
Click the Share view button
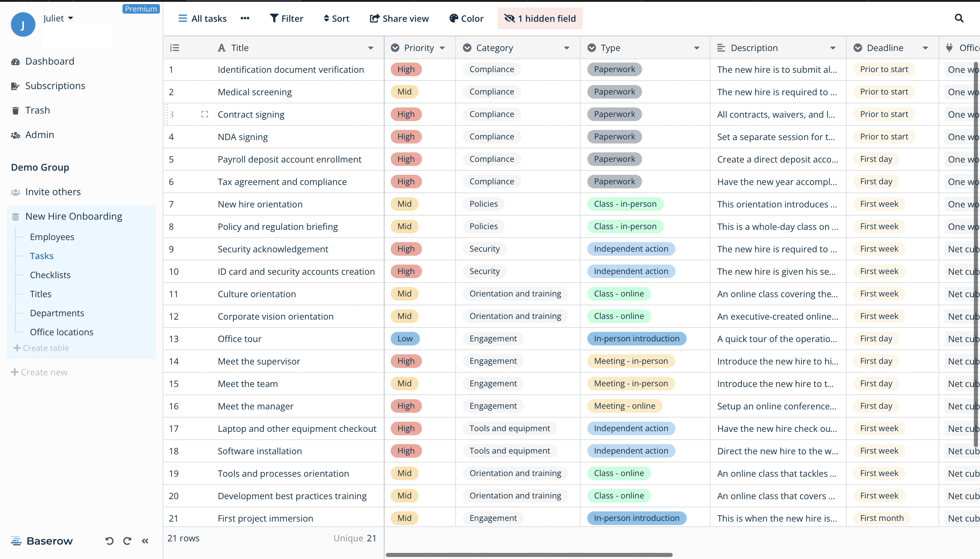point(399,18)
